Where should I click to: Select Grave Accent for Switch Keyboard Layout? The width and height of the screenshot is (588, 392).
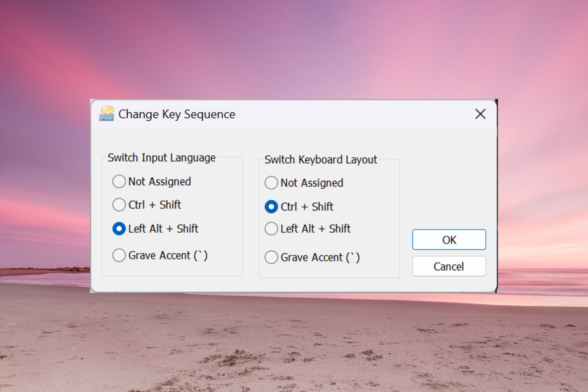pyautogui.click(x=271, y=257)
